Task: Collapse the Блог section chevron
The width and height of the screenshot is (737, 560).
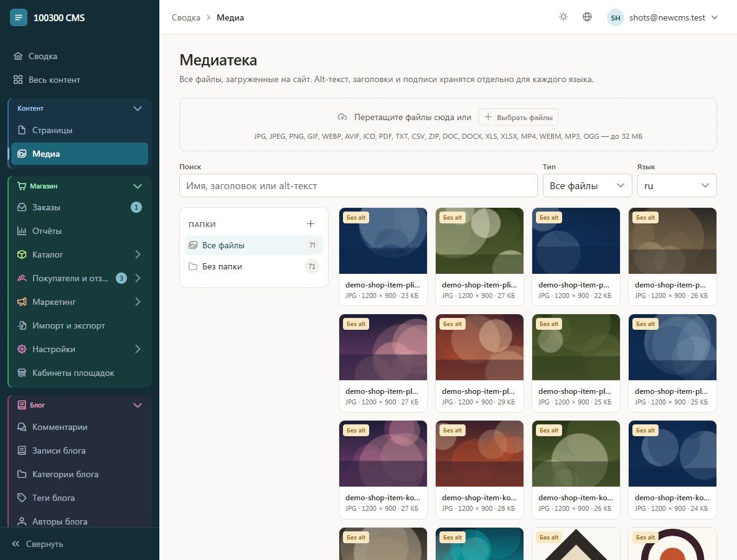Action: (x=137, y=405)
